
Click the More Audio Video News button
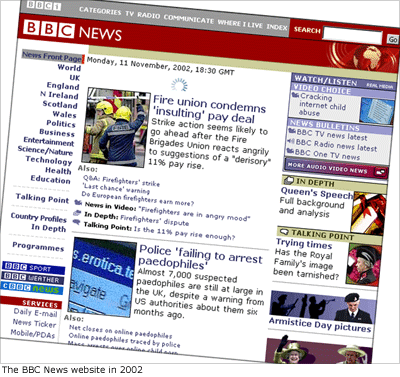click(337, 168)
